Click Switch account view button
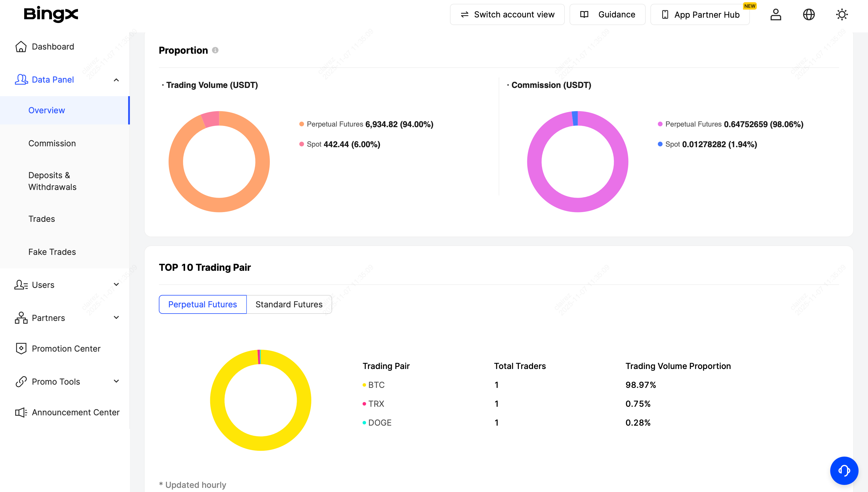Viewport: 868px width, 492px height. click(507, 14)
